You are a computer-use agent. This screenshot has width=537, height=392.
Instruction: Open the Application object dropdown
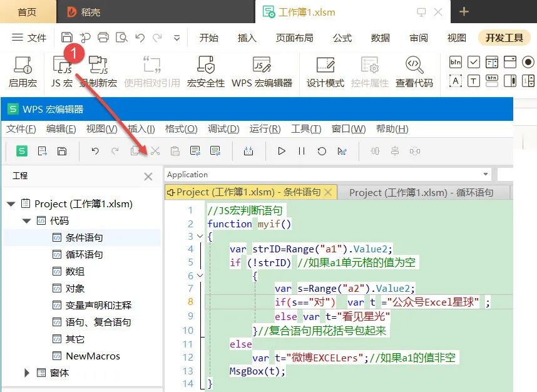tap(485, 174)
